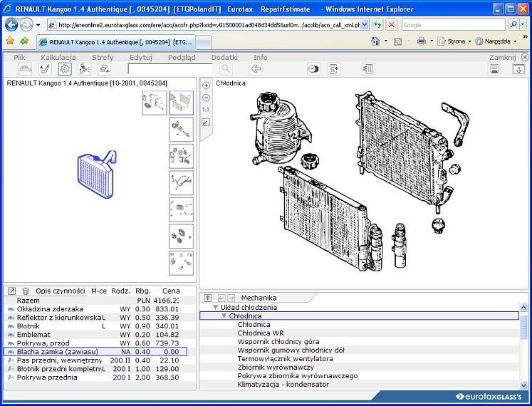Viewport: 532px width, 406px height.
Task: Open the Info menu
Action: (x=261, y=58)
